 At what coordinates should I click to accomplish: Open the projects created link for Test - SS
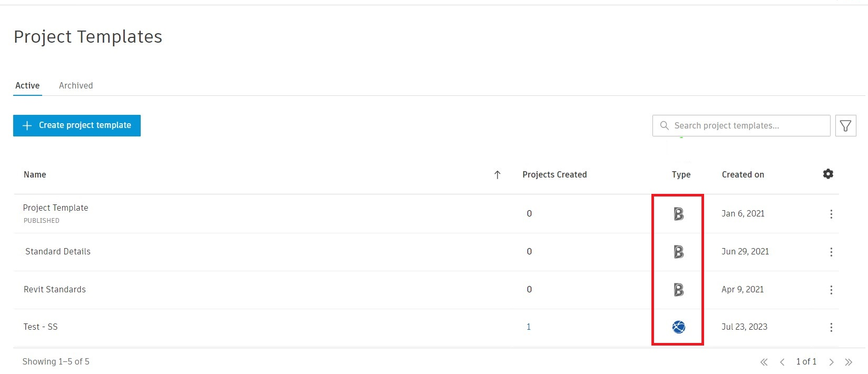pos(529,327)
